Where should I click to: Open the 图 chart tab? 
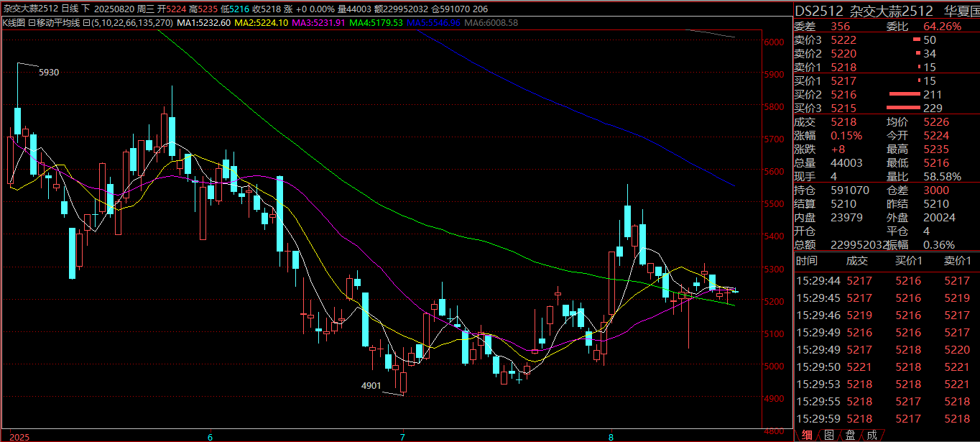click(828, 435)
